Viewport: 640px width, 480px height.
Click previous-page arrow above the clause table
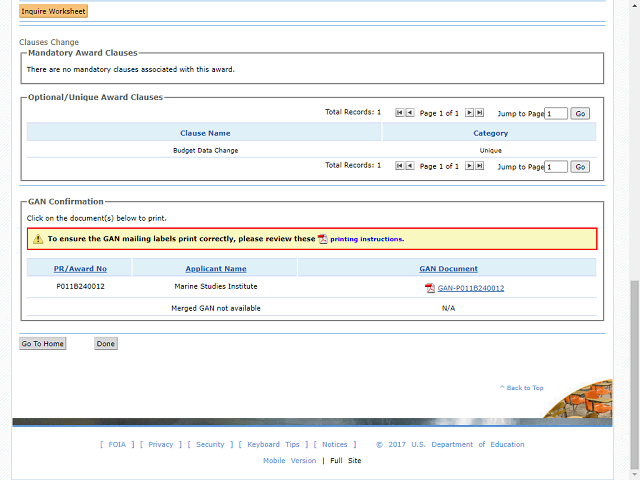[410, 113]
